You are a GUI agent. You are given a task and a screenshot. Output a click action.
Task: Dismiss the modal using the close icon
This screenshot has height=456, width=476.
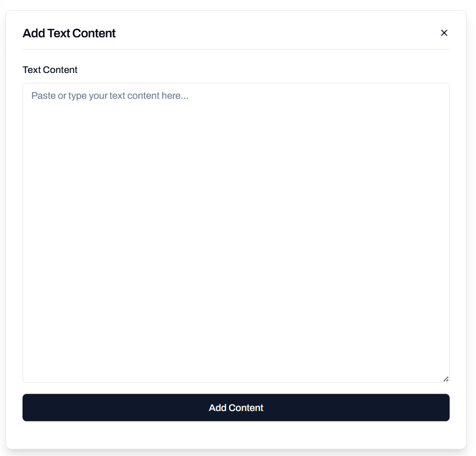[x=444, y=33]
